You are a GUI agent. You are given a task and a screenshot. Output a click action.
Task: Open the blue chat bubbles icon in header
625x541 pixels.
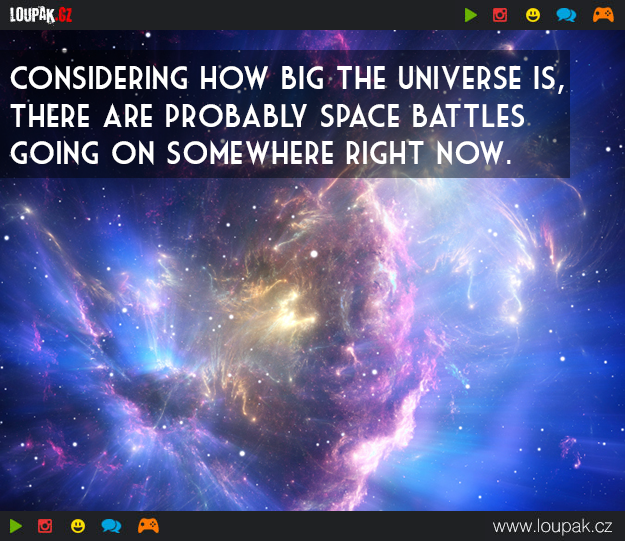coord(566,15)
